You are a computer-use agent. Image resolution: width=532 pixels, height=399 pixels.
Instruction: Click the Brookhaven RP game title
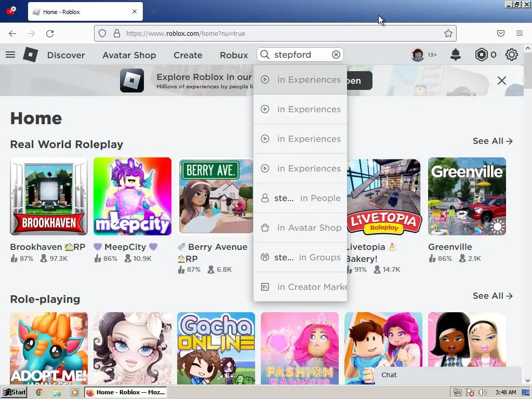47,247
